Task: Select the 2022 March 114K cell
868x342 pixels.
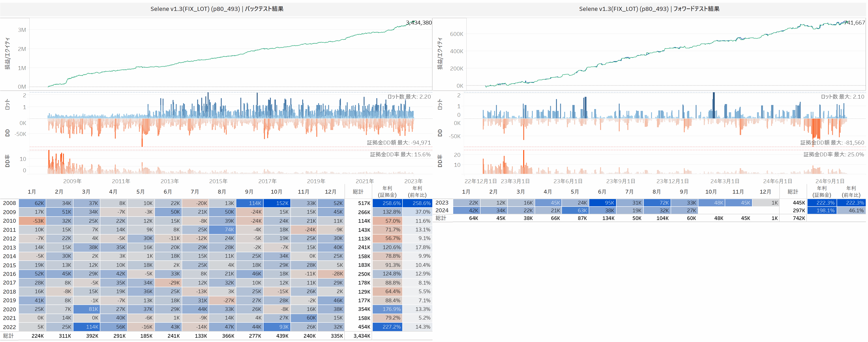Action: click(86, 327)
